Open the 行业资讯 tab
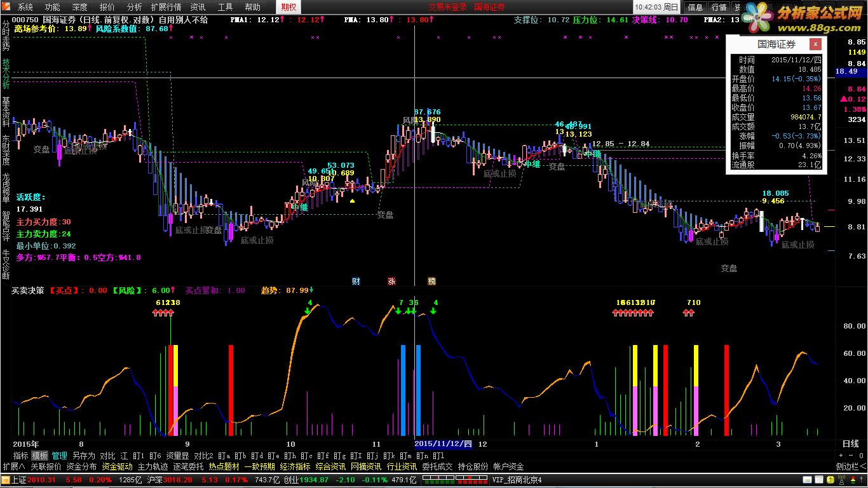 402,466
